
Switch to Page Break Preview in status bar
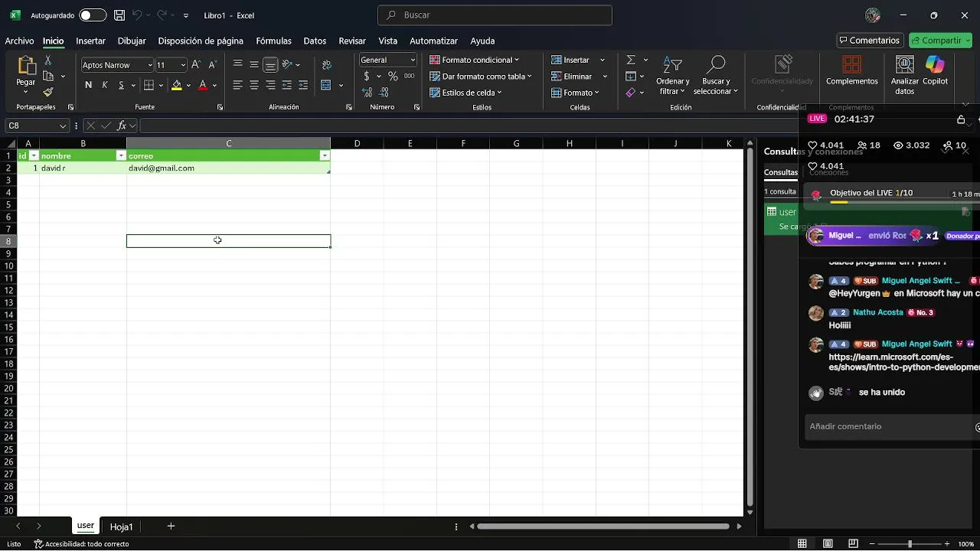pos(853,543)
